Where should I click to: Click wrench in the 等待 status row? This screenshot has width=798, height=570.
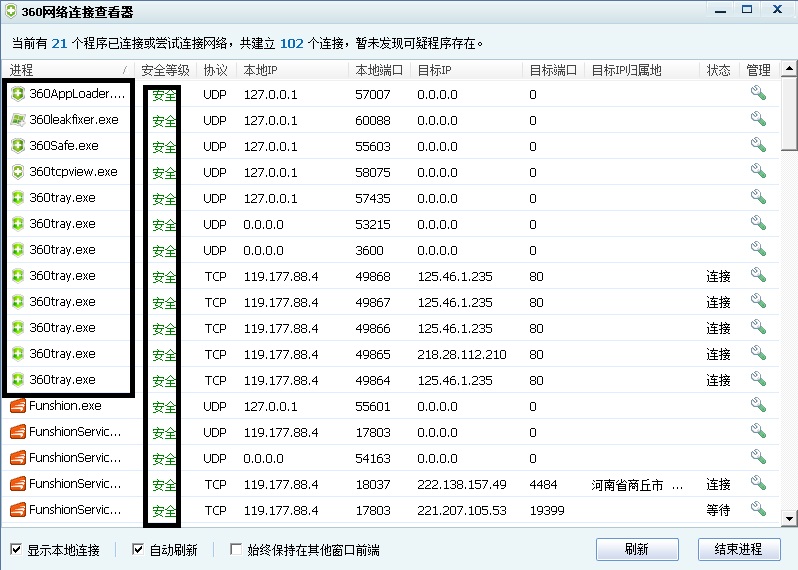click(x=758, y=508)
